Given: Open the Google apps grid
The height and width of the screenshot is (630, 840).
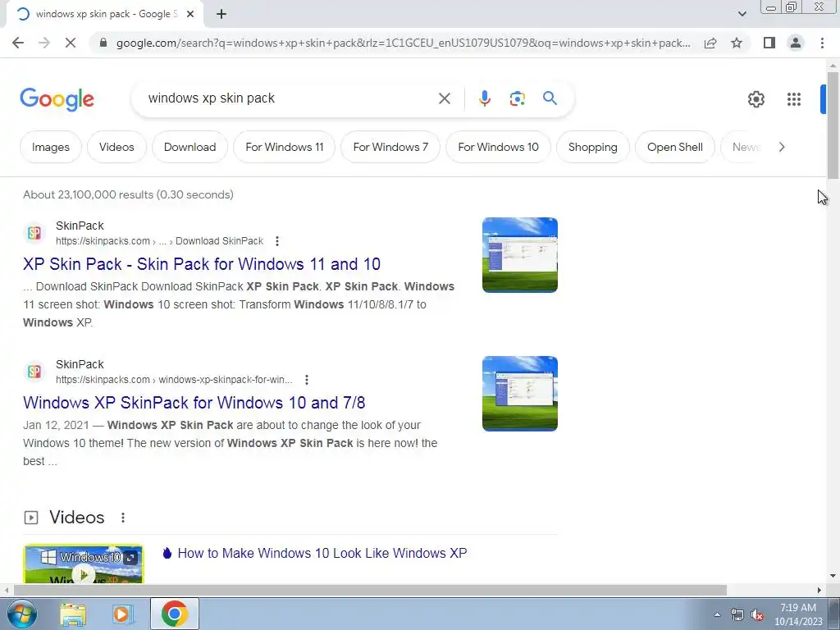Looking at the screenshot, I should 794,99.
